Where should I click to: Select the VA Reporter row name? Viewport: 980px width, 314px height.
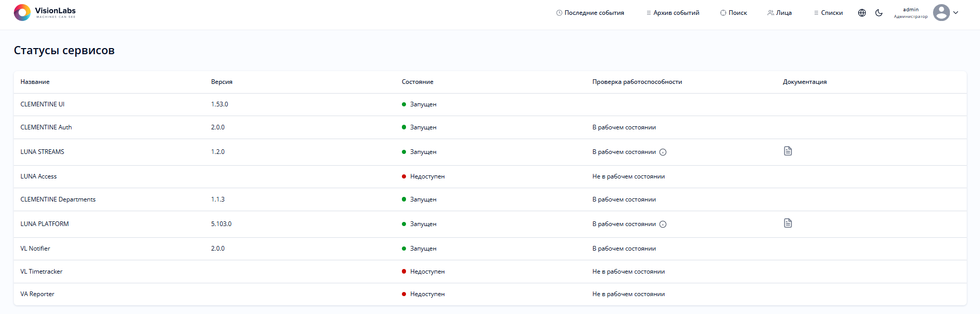point(37,294)
